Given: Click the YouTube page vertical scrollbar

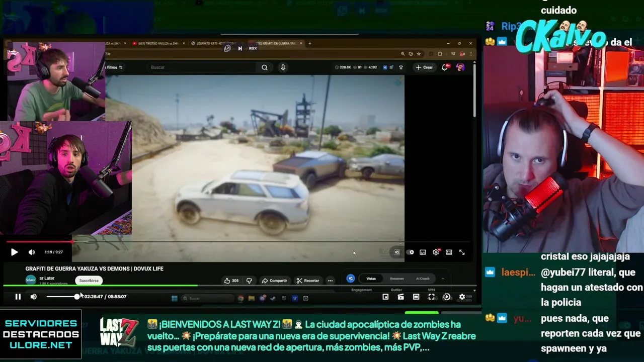Looking at the screenshot, I should 474,91.
